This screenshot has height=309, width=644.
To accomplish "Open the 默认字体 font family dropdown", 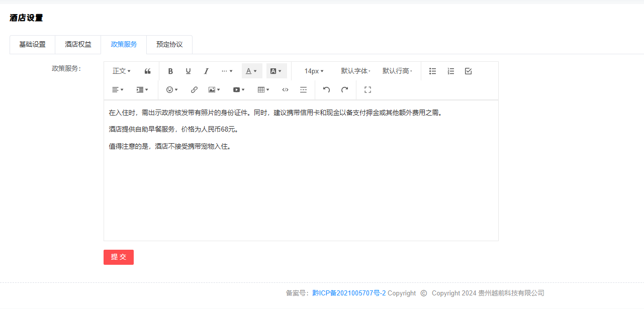I will click(355, 71).
